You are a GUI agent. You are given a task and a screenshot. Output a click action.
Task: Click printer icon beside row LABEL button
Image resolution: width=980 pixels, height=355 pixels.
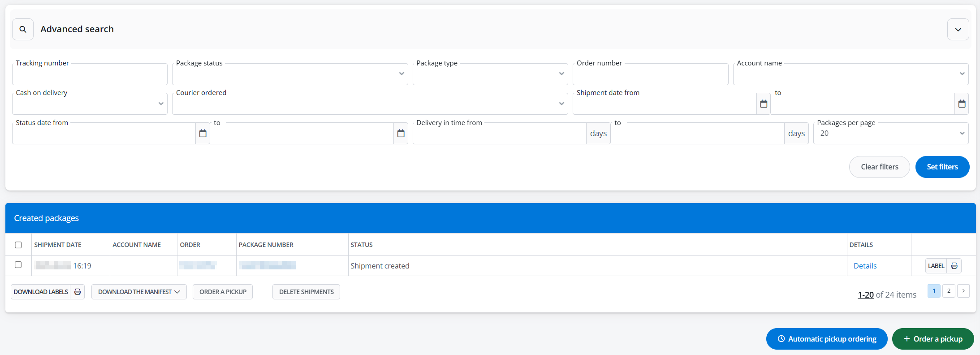click(x=954, y=266)
